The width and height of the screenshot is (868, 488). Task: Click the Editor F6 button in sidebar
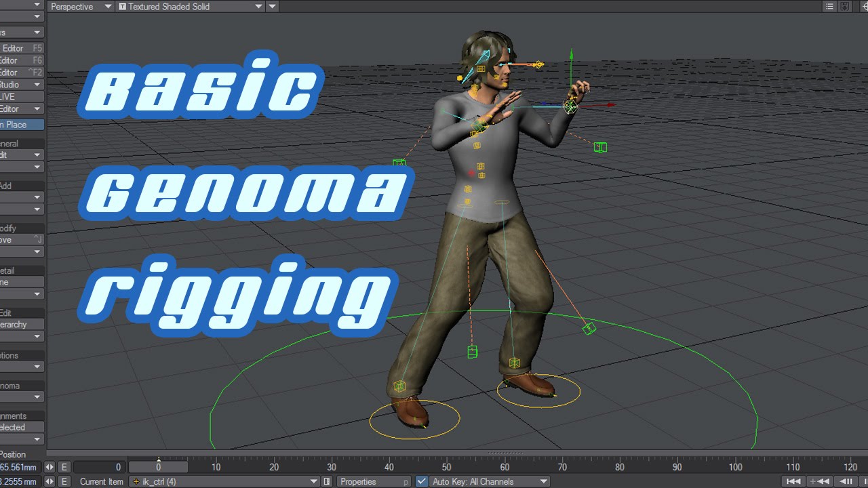coord(22,60)
